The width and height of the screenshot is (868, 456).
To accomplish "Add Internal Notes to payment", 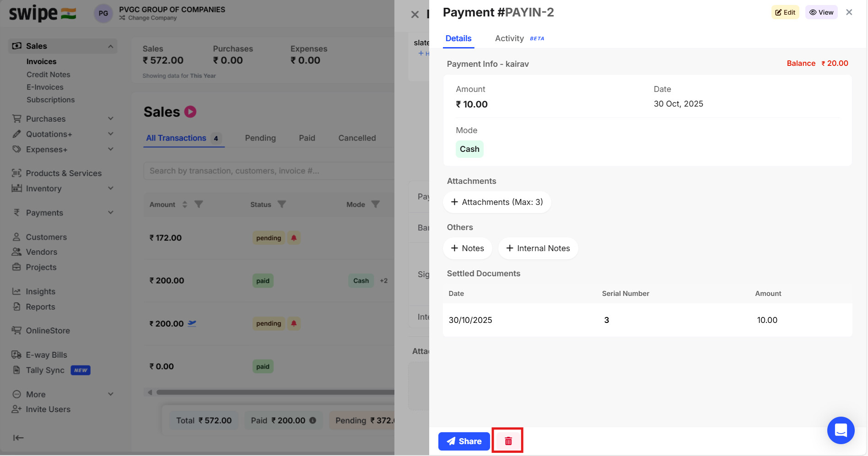I will click(538, 248).
